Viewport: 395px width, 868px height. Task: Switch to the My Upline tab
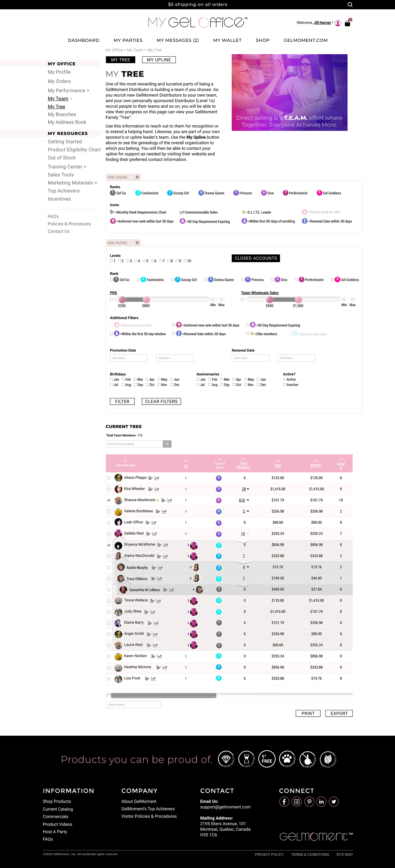(159, 60)
